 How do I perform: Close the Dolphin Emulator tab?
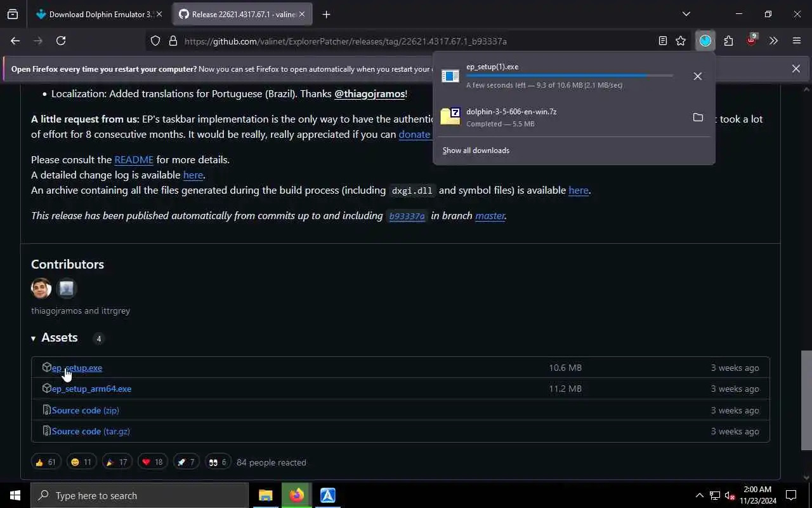point(159,14)
